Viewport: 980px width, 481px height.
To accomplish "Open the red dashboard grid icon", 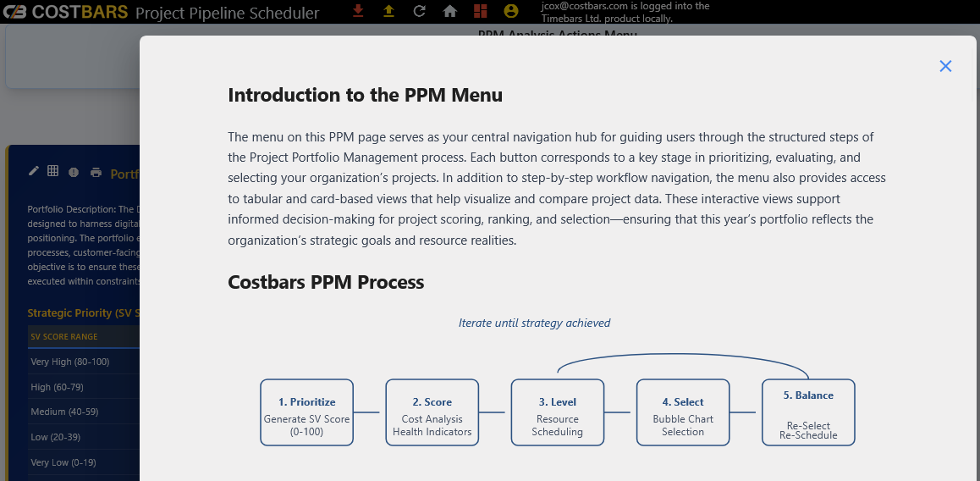I will 480,11.
